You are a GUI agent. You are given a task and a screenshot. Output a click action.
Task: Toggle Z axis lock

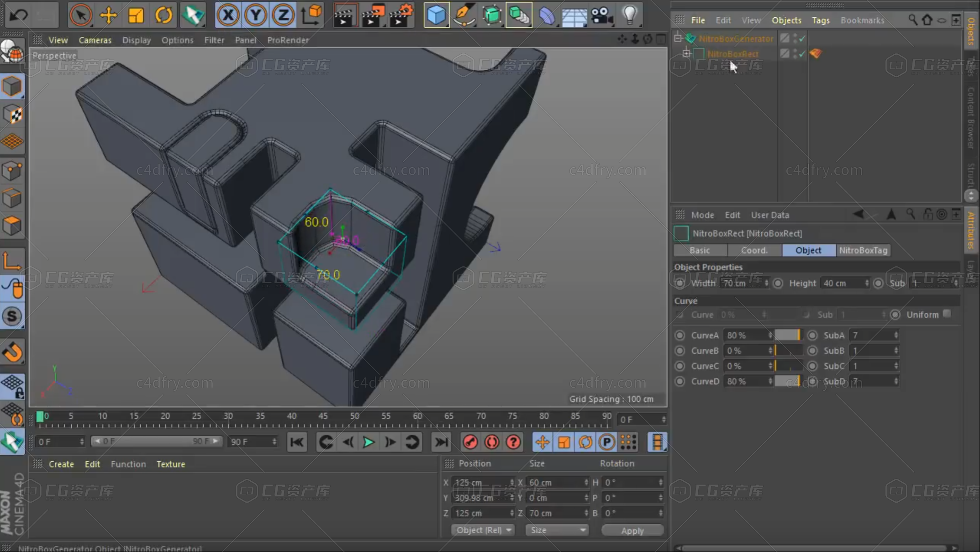tap(283, 15)
